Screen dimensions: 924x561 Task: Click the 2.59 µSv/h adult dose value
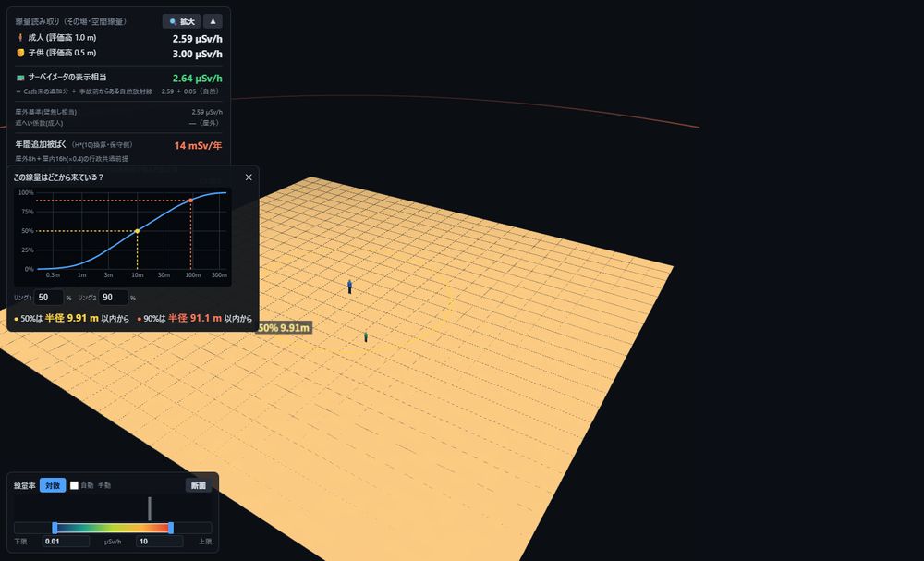pyautogui.click(x=198, y=39)
